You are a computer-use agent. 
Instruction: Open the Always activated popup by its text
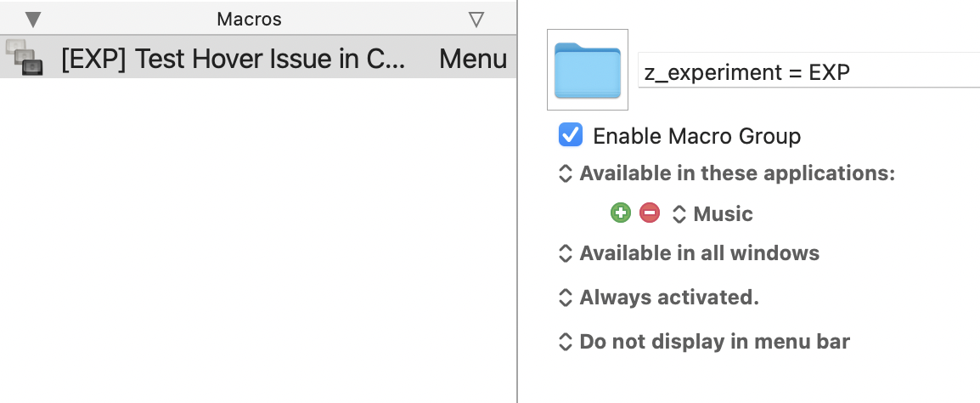tap(669, 298)
